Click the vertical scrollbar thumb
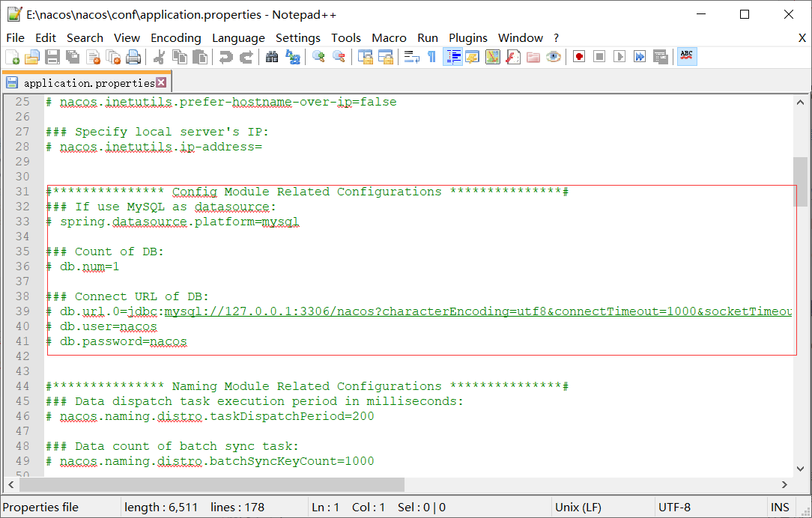812x518 pixels. 800,182
